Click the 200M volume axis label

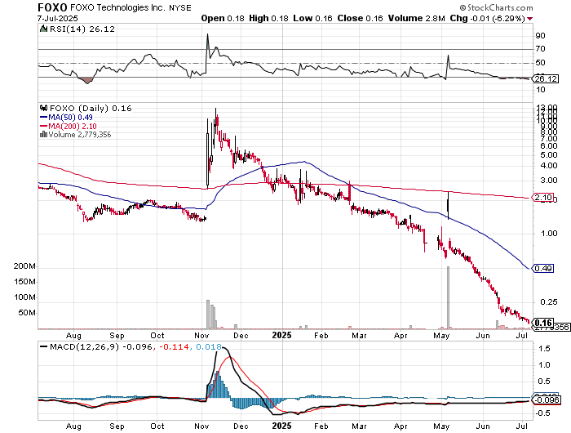coord(24,266)
